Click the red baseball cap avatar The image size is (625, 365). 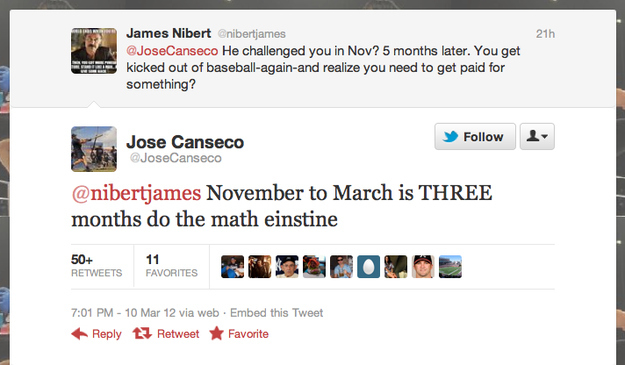(423, 266)
